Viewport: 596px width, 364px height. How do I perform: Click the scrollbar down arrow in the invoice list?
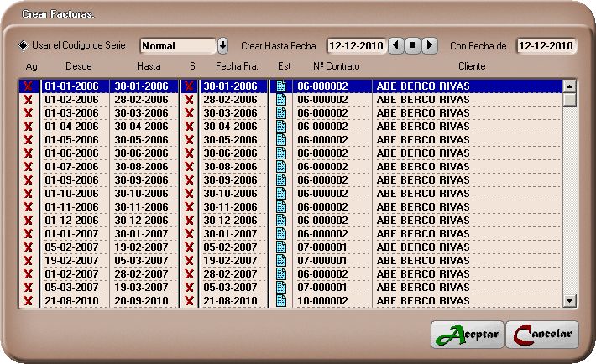570,300
